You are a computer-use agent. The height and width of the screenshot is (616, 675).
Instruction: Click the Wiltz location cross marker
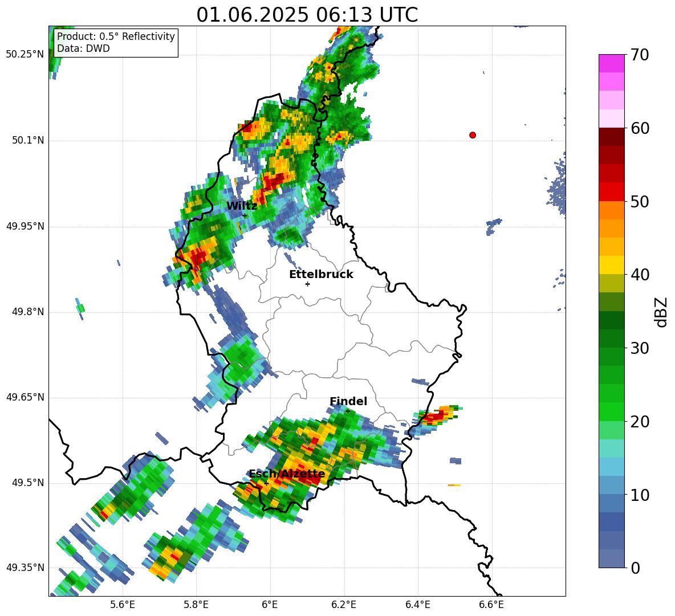click(x=245, y=215)
